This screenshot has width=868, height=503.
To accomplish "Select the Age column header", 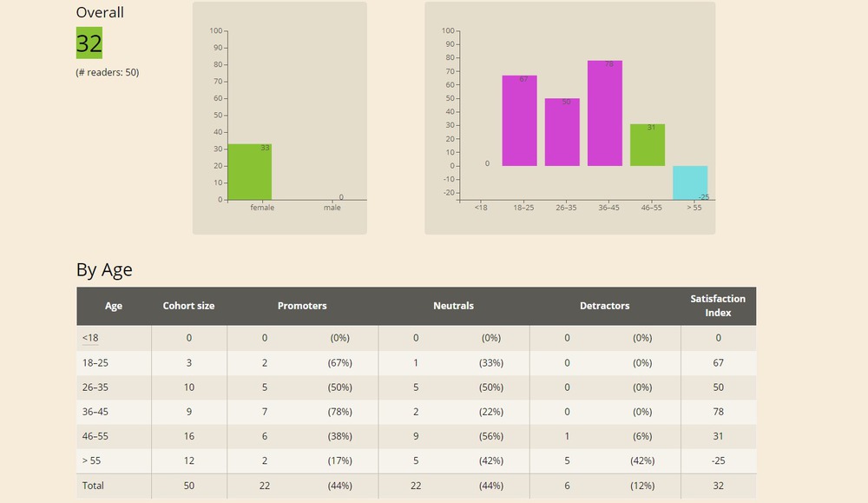I will [x=113, y=306].
